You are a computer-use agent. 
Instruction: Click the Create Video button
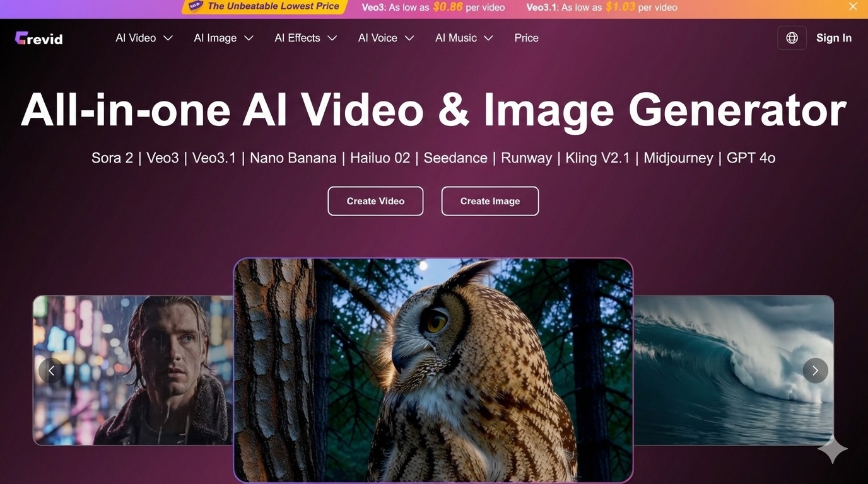(375, 200)
